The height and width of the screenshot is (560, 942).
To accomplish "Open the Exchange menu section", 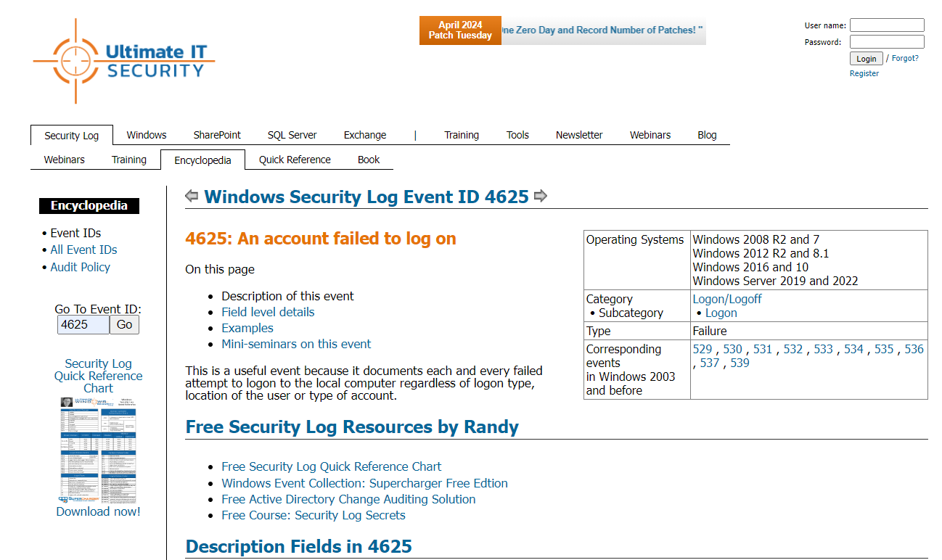I will [364, 135].
